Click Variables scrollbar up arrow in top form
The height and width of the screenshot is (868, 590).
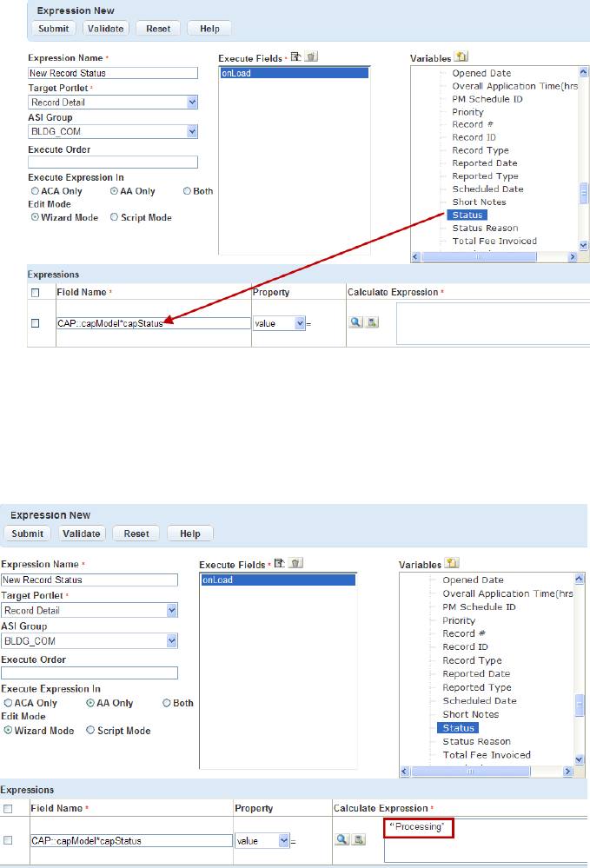pyautogui.click(x=583, y=72)
